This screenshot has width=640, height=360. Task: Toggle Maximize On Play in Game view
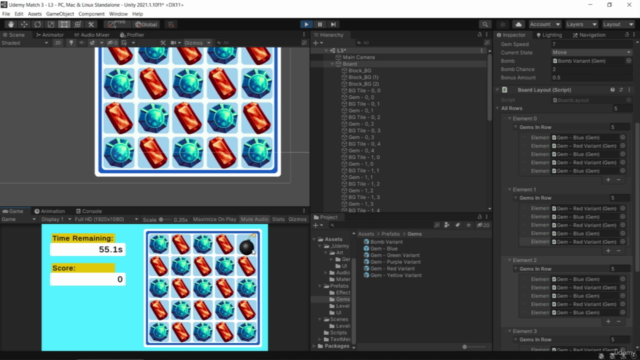[x=214, y=219]
